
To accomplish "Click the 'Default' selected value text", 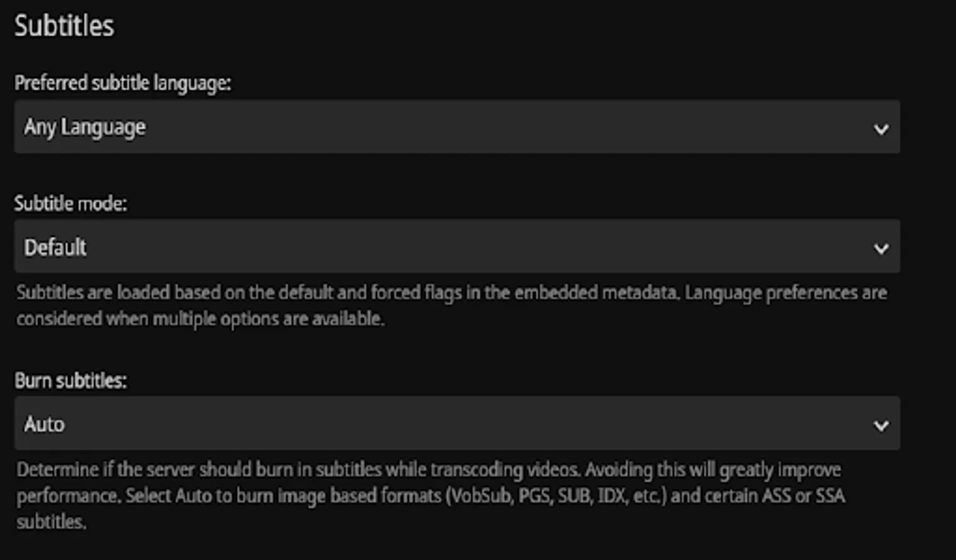I will click(x=55, y=247).
